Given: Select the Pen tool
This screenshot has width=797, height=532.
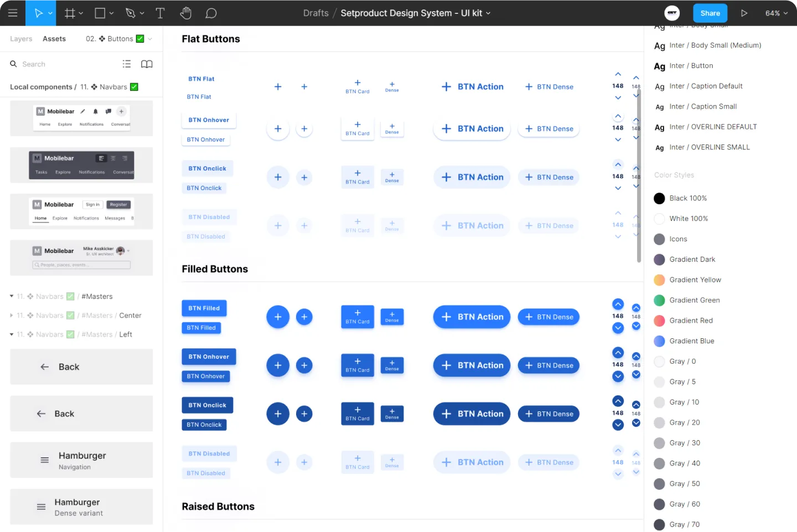Looking at the screenshot, I should pos(130,13).
